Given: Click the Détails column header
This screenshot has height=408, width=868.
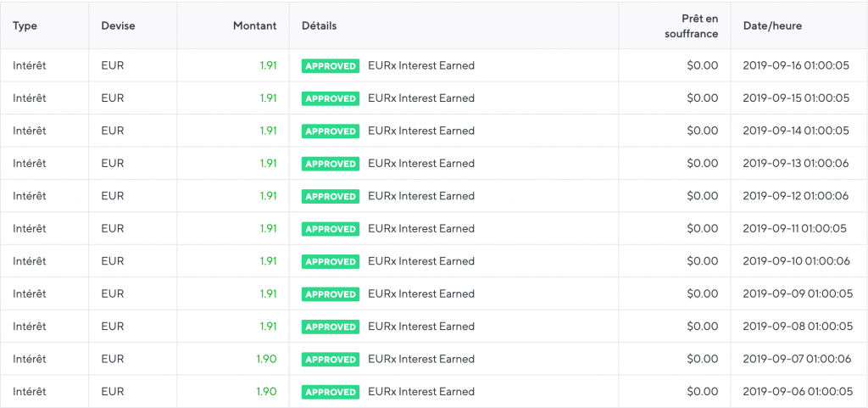Looking at the screenshot, I should coord(320,26).
